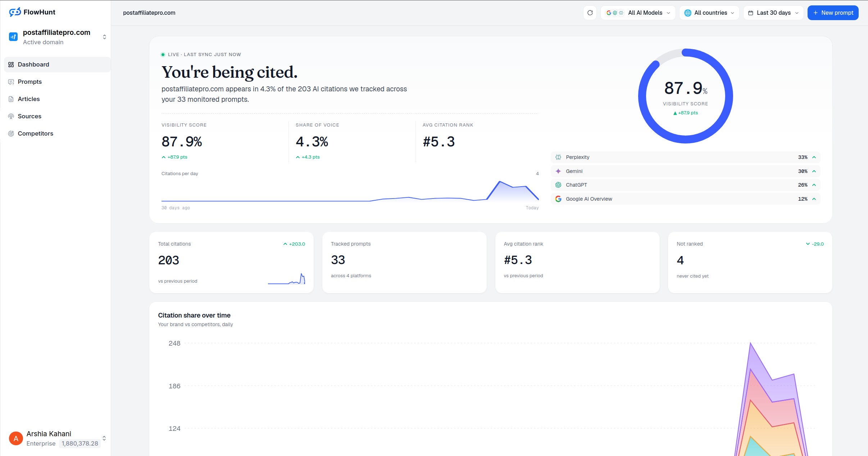This screenshot has height=456, width=868.
Task: Click the Citation share over time heading
Action: pos(194,315)
